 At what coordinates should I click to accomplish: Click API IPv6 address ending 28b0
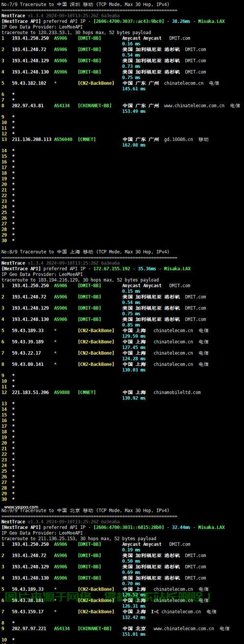point(129,527)
